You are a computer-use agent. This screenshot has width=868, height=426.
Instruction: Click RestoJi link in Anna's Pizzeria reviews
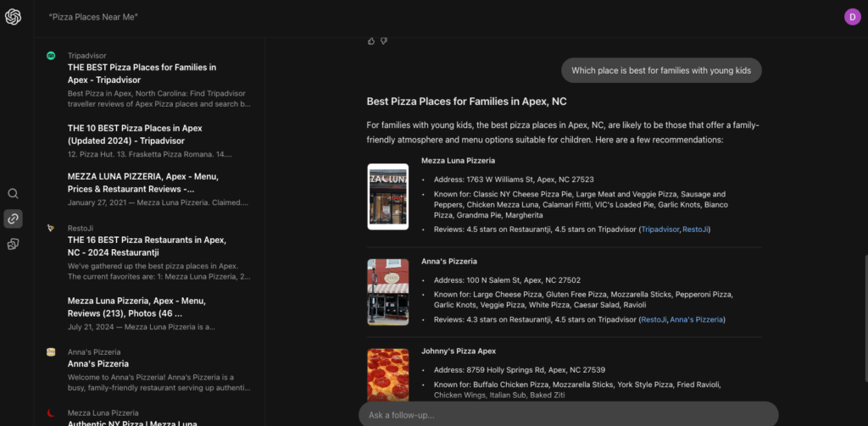coord(654,320)
